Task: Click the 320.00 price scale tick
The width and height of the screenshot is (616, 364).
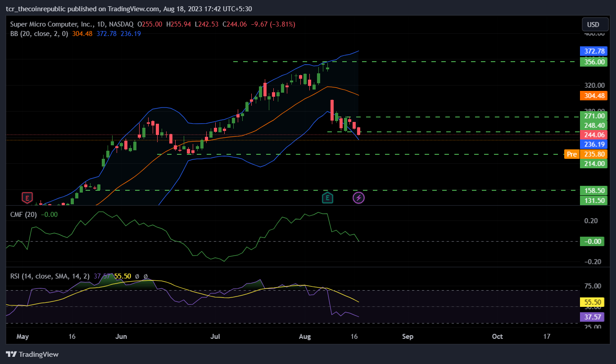Action: (593, 85)
